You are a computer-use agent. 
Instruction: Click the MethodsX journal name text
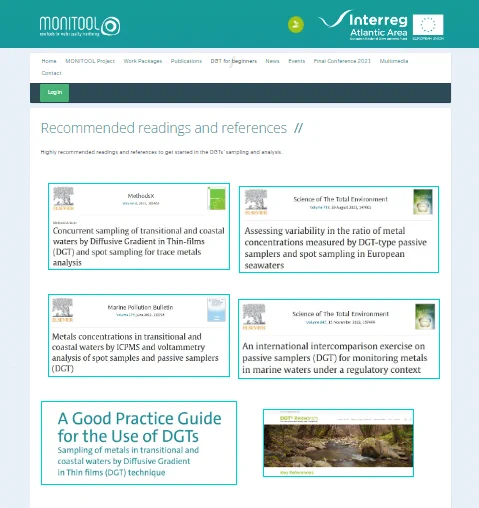coord(141,196)
